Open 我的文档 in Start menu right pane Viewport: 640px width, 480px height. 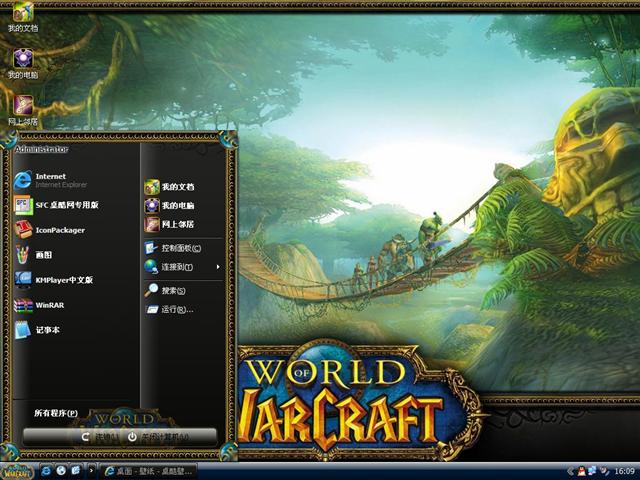coord(169,187)
